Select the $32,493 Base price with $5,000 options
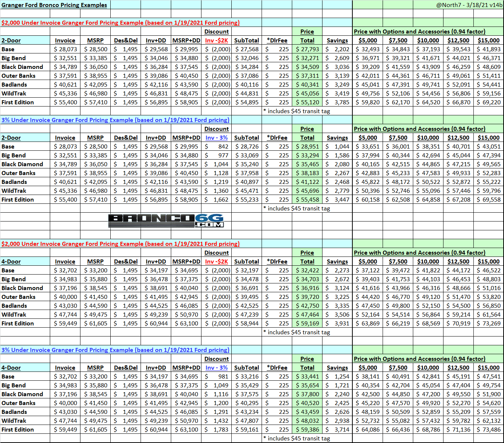The image size is (504, 443). point(367,49)
